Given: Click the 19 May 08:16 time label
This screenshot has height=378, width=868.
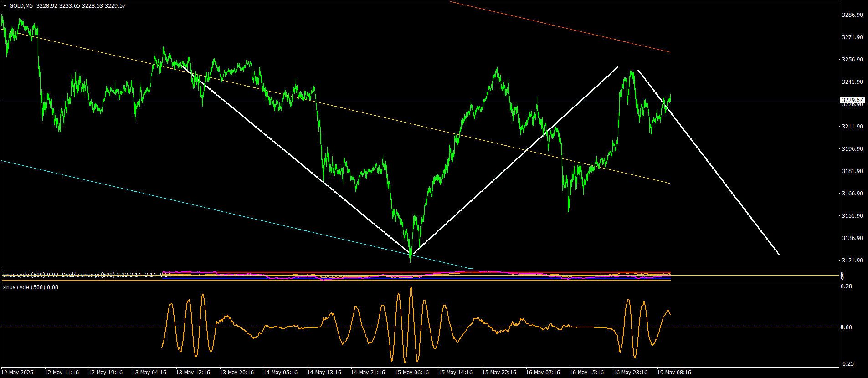Looking at the screenshot, I should 674,373.
